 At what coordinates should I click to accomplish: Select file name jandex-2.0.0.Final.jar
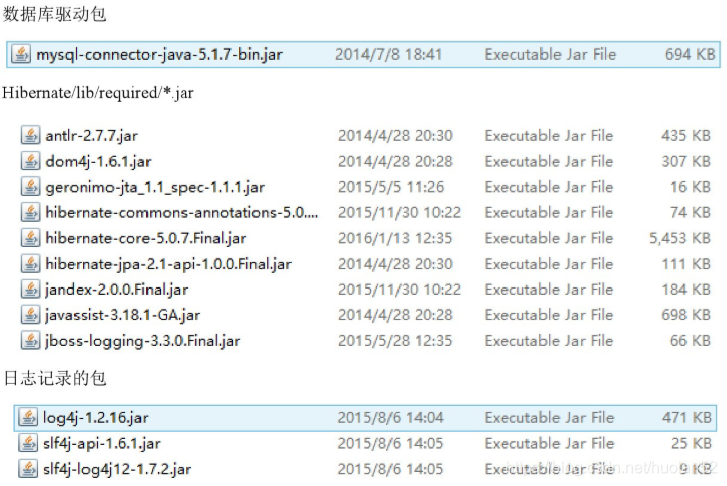pos(117,290)
